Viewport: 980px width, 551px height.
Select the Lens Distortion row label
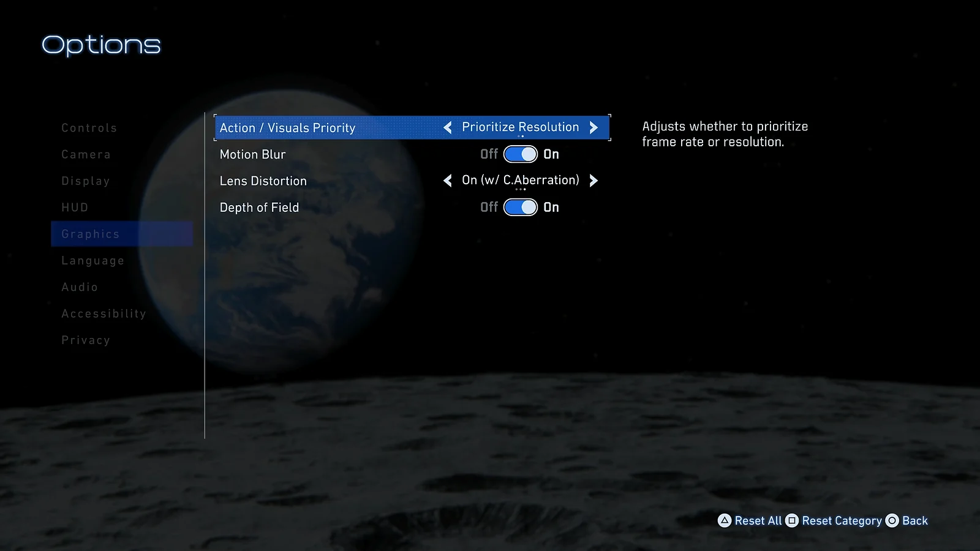263,181
